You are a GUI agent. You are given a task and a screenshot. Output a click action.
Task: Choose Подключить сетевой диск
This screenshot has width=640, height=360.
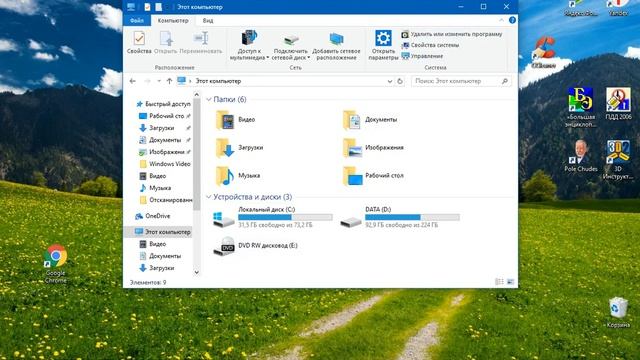click(291, 46)
